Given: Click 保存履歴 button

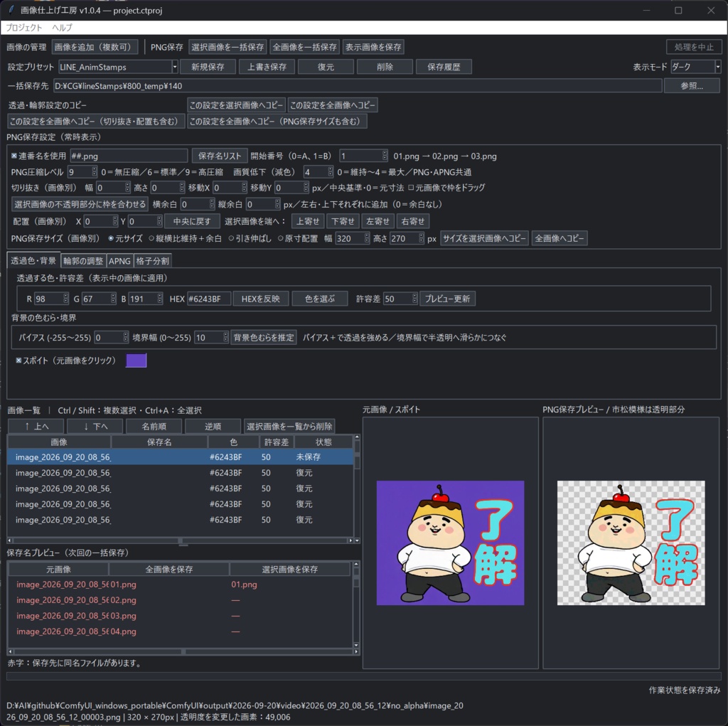Looking at the screenshot, I should (444, 67).
